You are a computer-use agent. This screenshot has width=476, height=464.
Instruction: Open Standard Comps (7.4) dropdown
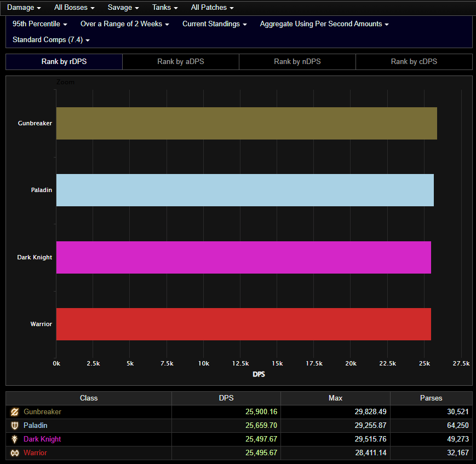click(51, 40)
